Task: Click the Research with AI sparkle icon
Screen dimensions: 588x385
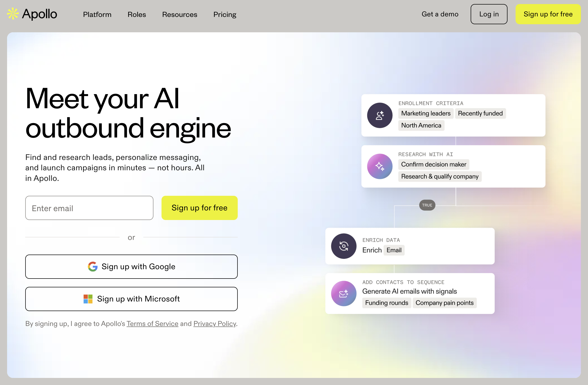Action: point(380,166)
